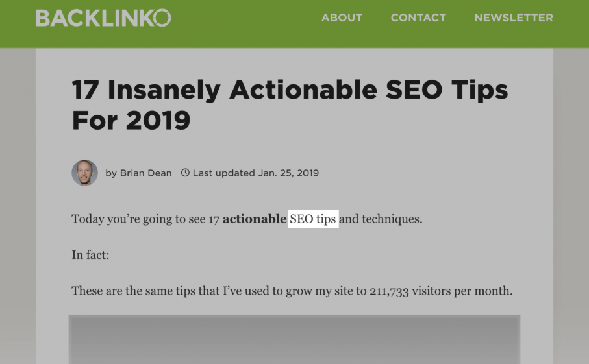Click the 'Last updated Jan. 25, 2019' date

(x=255, y=173)
